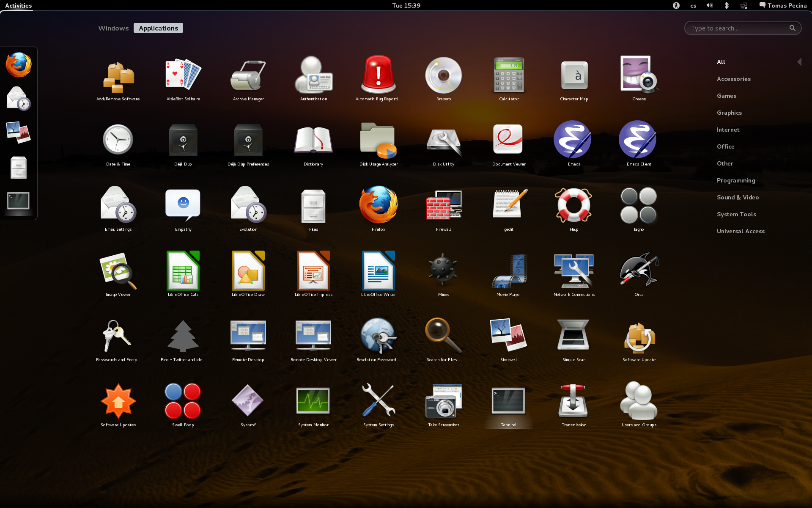Open Disk Usage Analyzer

coord(379,144)
